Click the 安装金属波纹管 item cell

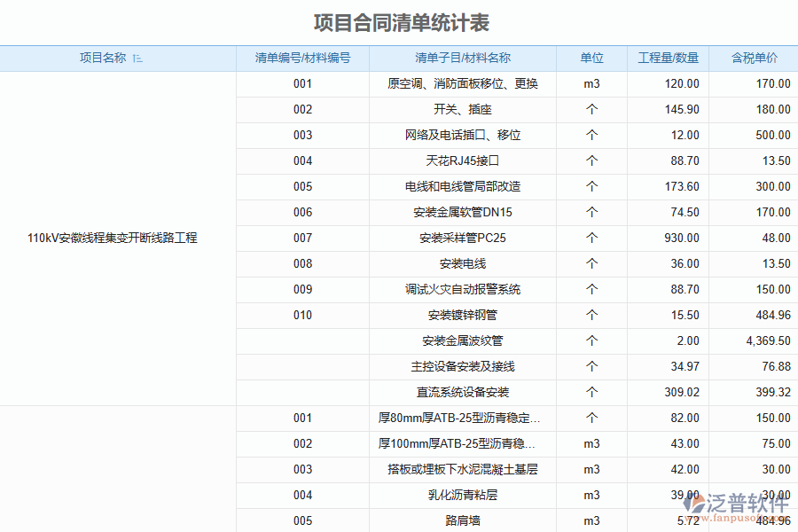click(462, 341)
